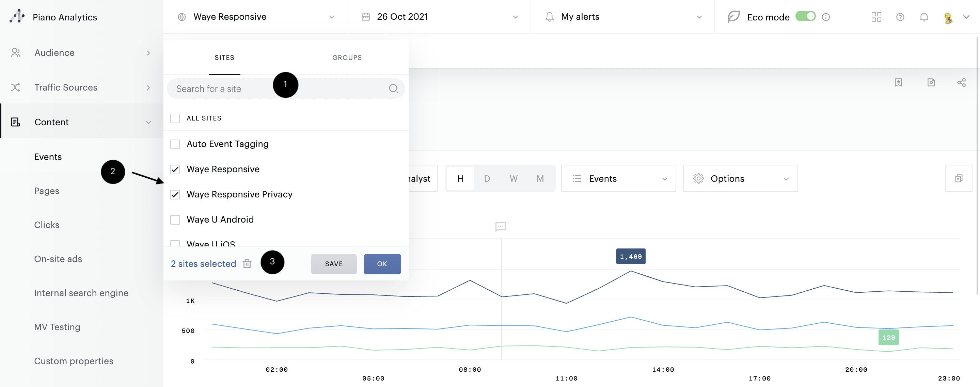Open Pages in the Content menu

46,191
